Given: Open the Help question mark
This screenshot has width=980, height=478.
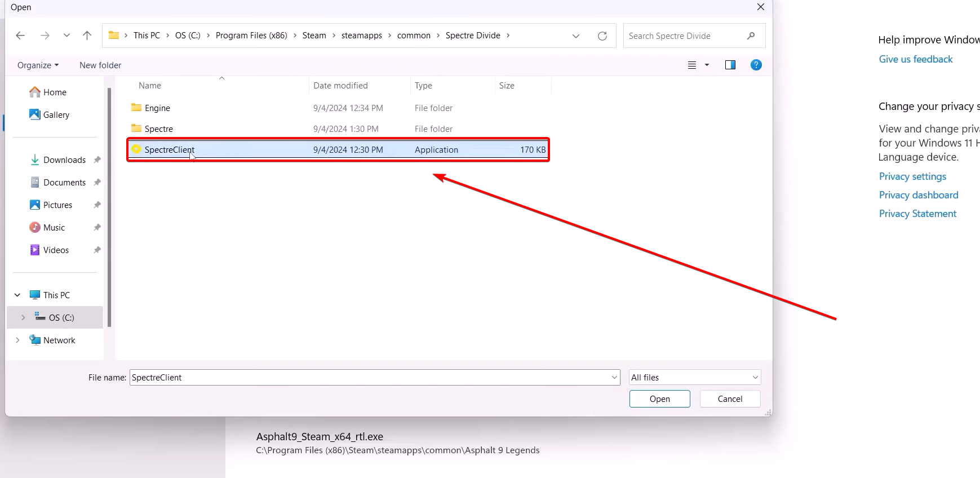Looking at the screenshot, I should (756, 65).
